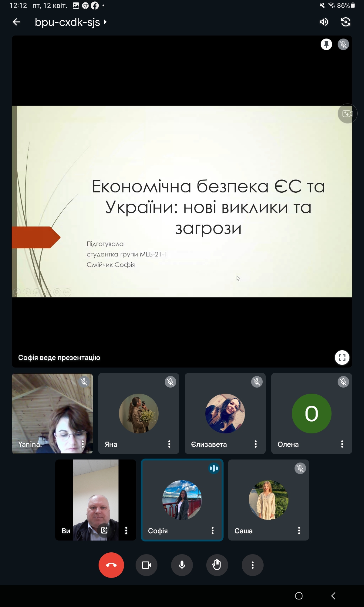Viewport: 364px width, 607px height.
Task: Raise your hand
Action: coord(217,565)
